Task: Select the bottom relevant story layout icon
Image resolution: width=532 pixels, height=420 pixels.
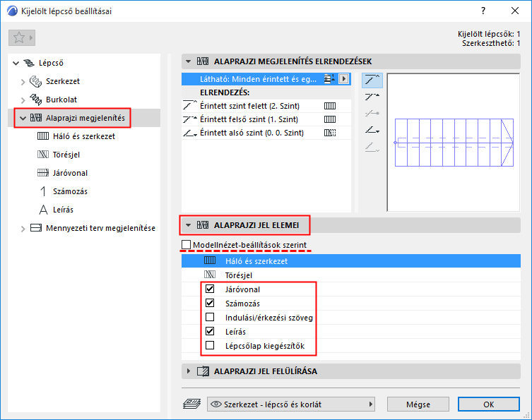Action: point(372,130)
